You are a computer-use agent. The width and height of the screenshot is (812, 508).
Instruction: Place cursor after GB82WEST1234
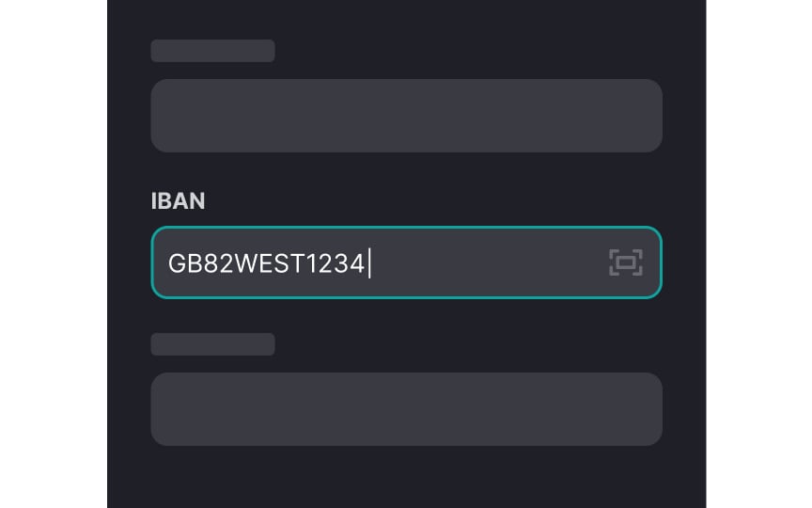368,263
